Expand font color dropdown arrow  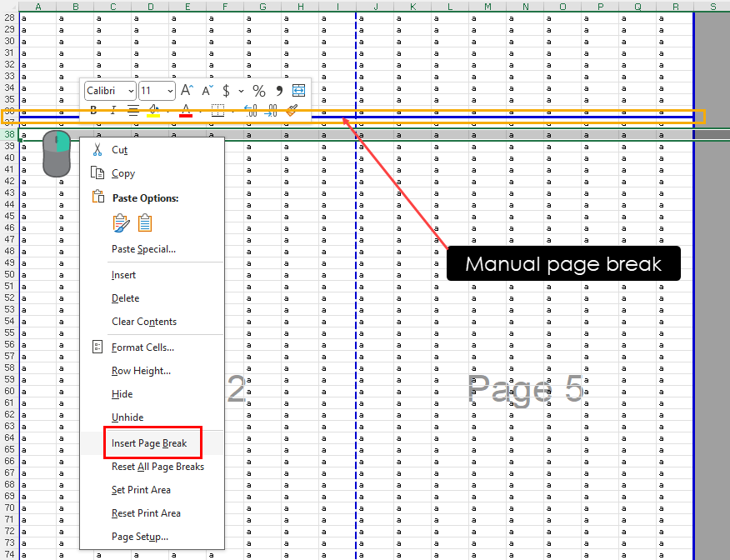200,112
